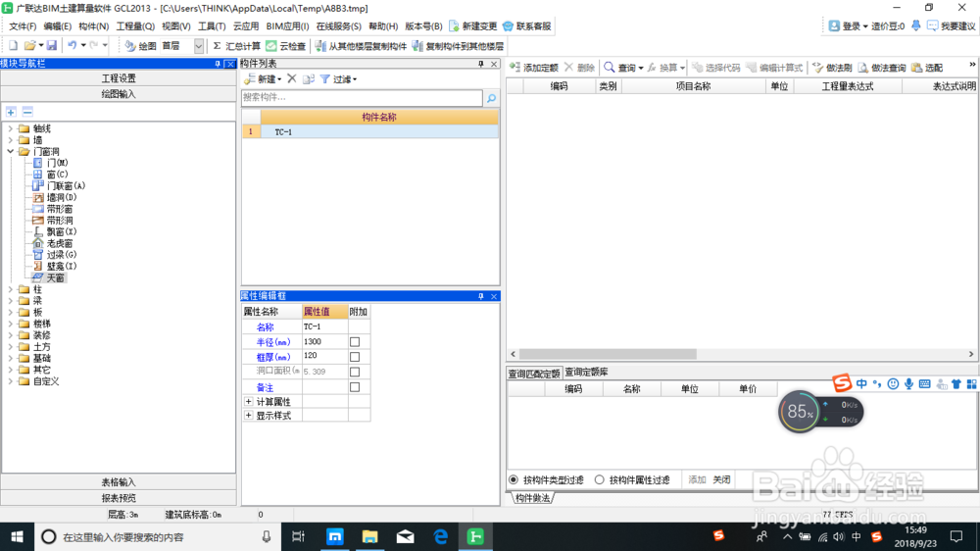
Task: Toggle the 半径(mm) attach checkbox
Action: 355,342
